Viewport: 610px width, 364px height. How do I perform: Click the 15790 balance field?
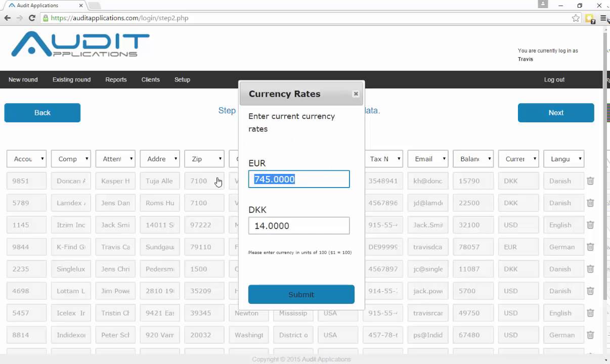pos(473,180)
